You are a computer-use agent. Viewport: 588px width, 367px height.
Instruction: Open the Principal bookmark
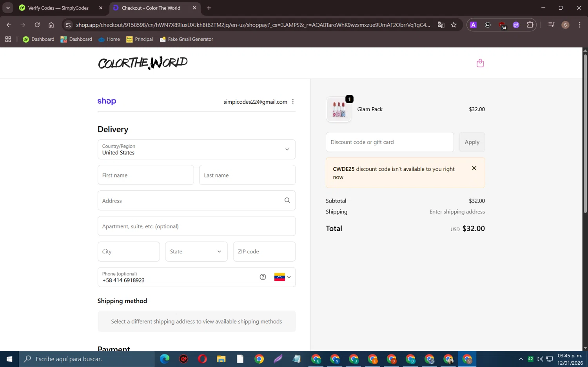click(140, 39)
